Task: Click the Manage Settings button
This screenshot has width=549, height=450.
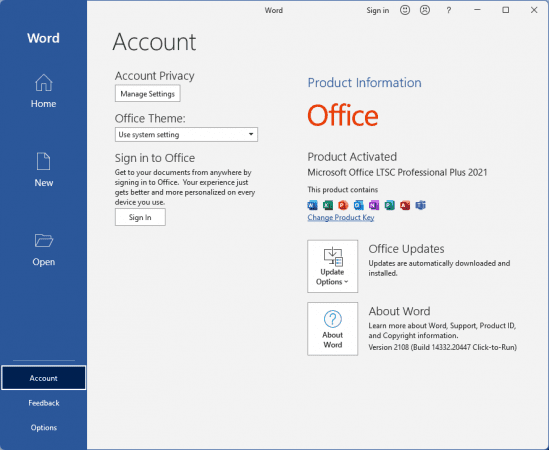Action: 147,94
